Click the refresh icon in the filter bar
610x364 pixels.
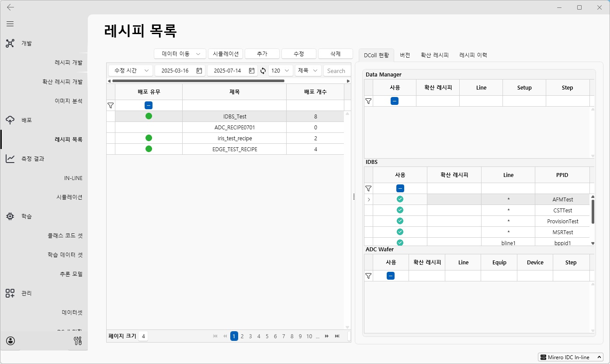[x=263, y=70]
